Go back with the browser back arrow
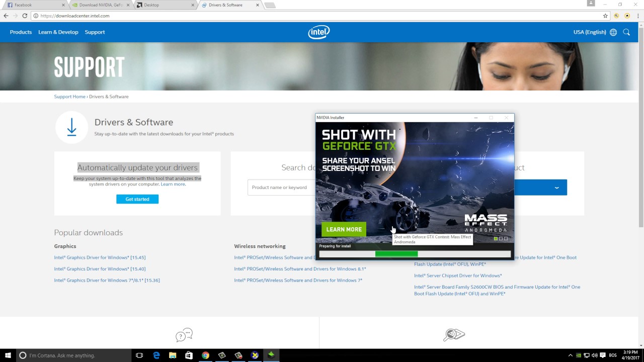 [6, 16]
